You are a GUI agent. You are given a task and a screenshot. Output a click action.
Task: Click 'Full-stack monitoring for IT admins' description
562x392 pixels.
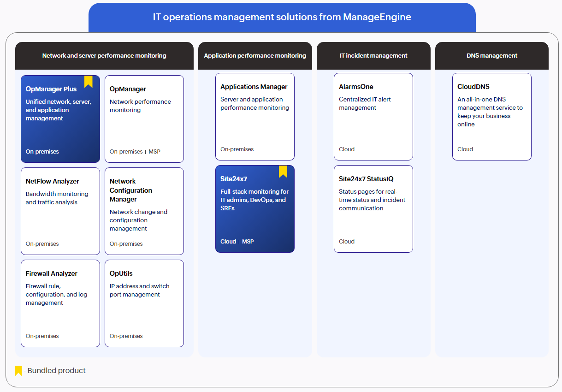pyautogui.click(x=255, y=200)
